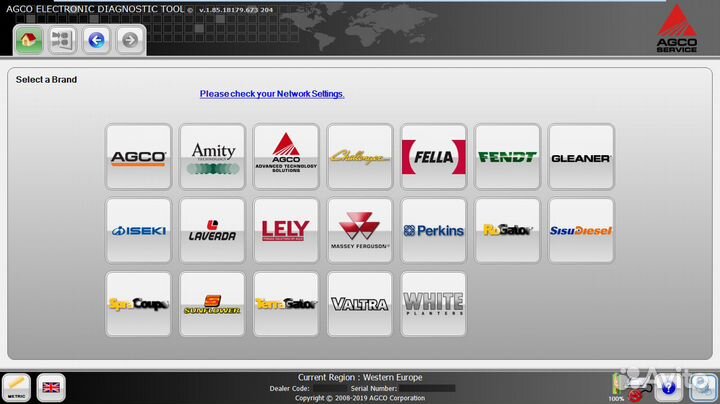Select the Perkins brand tile
Image resolution: width=720 pixels, height=404 pixels.
434,231
